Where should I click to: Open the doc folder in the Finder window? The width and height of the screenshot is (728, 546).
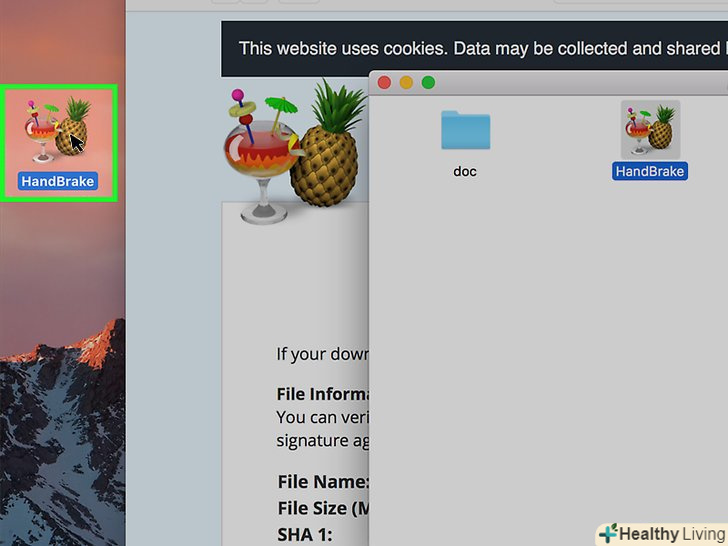pyautogui.click(x=465, y=130)
